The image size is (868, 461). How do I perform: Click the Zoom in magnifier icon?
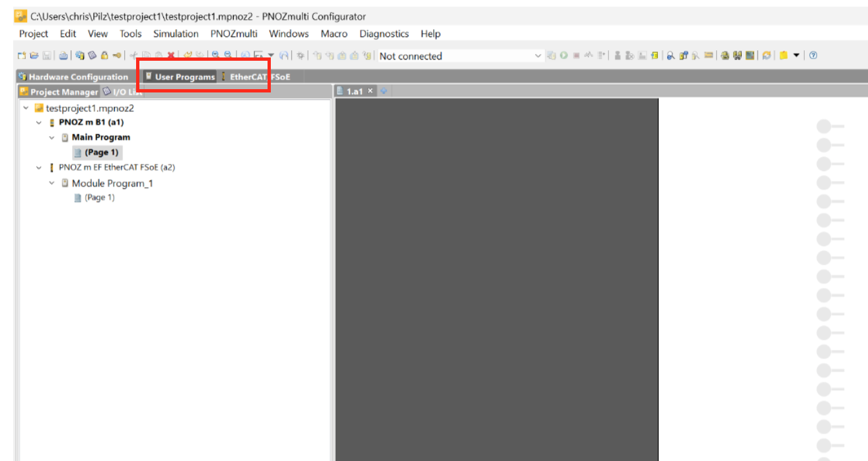(215, 55)
